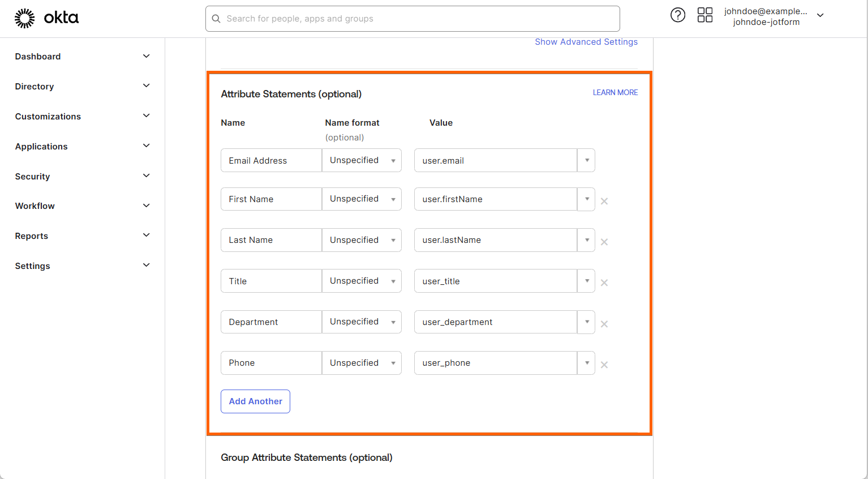The width and height of the screenshot is (868, 479).
Task: Remove the Last Name attribute row
Action: click(604, 242)
